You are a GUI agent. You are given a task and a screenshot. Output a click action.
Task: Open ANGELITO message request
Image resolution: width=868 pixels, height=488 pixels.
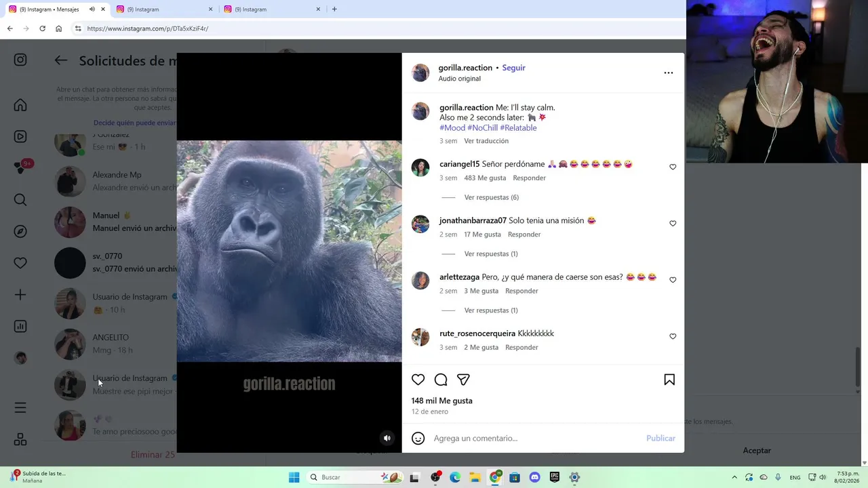pyautogui.click(x=115, y=344)
